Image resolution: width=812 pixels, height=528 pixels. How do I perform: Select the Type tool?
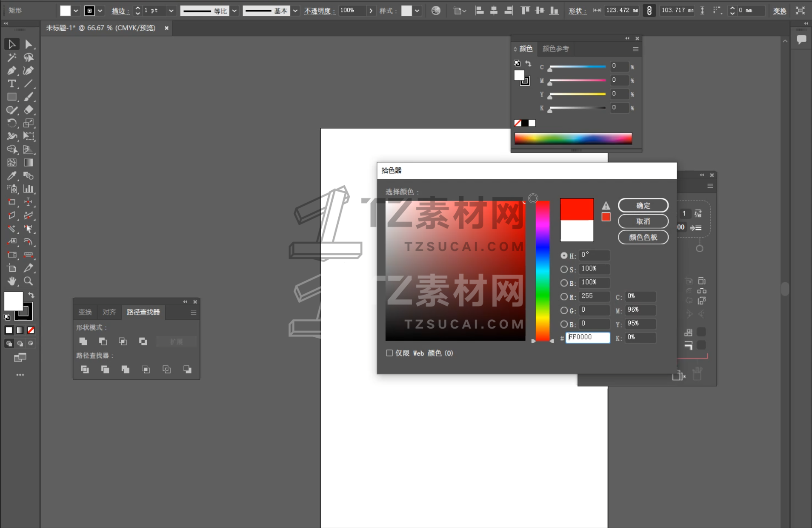[11, 83]
